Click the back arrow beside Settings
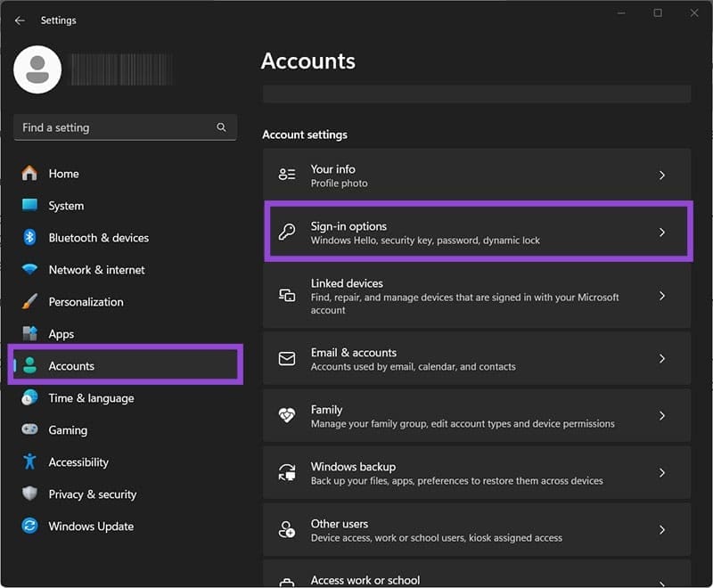Image resolution: width=713 pixels, height=588 pixels. click(x=20, y=20)
